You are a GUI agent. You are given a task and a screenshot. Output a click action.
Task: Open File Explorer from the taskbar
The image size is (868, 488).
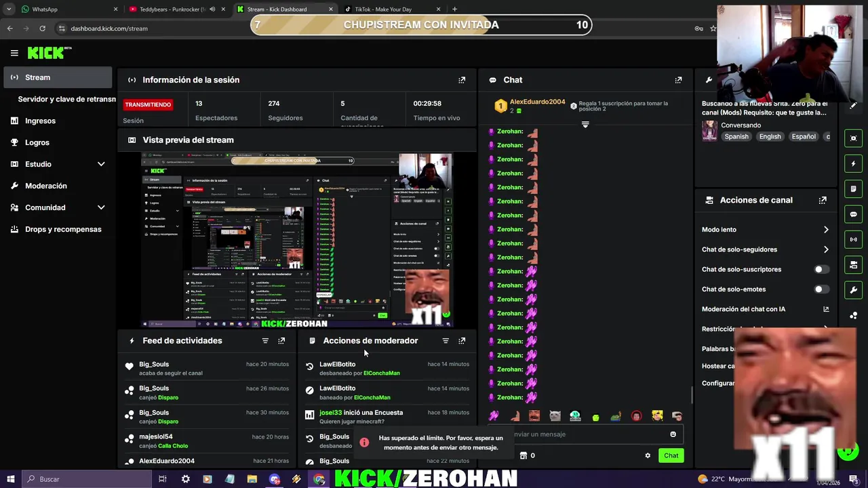point(252,479)
